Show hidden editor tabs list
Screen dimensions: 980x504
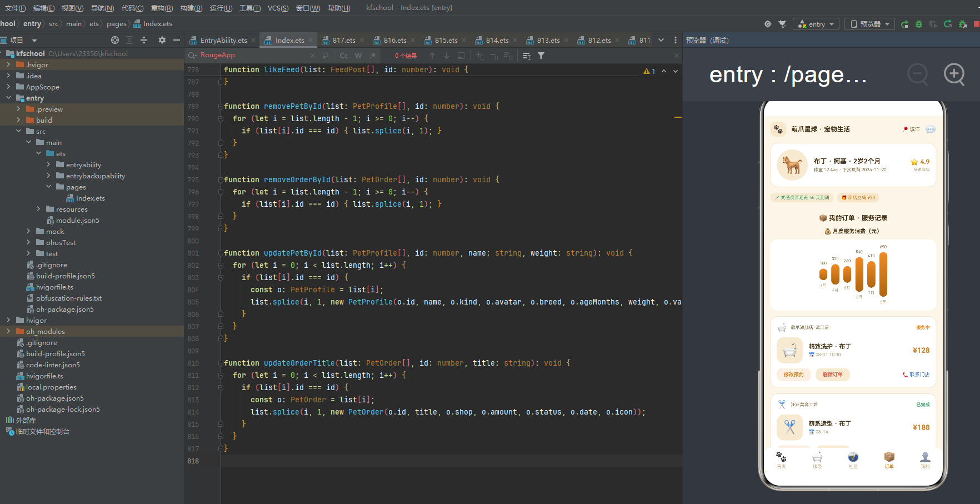661,40
